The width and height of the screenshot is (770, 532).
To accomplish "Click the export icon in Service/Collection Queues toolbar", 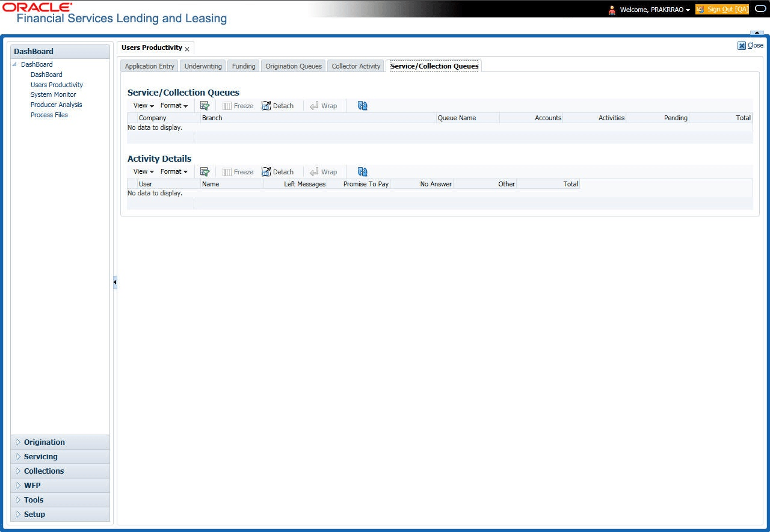I will point(205,106).
